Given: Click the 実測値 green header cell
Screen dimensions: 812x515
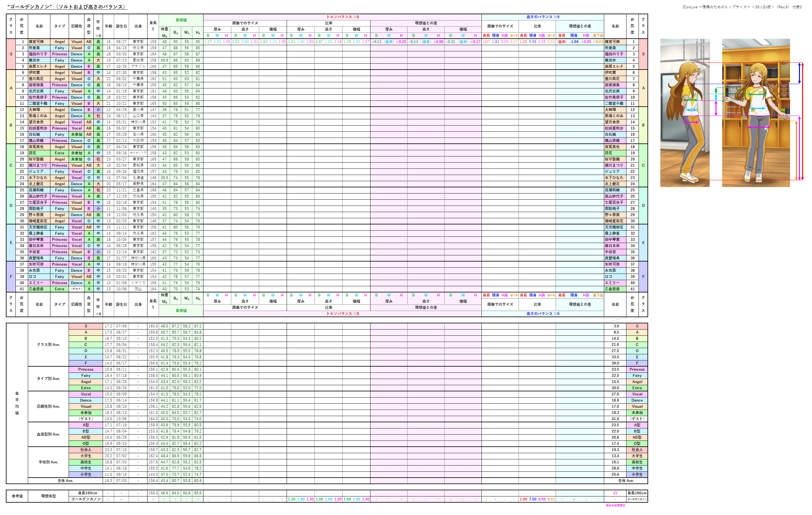Looking at the screenshot, I should 181,20.
